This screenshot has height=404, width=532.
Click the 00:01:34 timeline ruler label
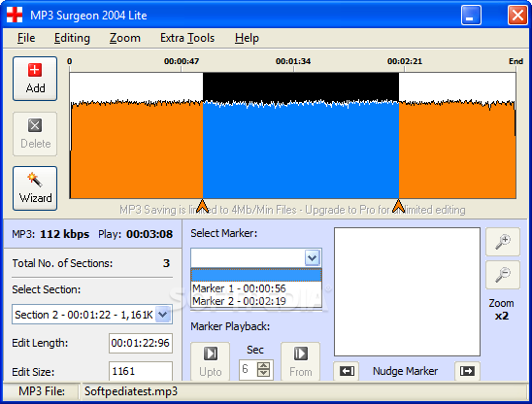(x=293, y=61)
